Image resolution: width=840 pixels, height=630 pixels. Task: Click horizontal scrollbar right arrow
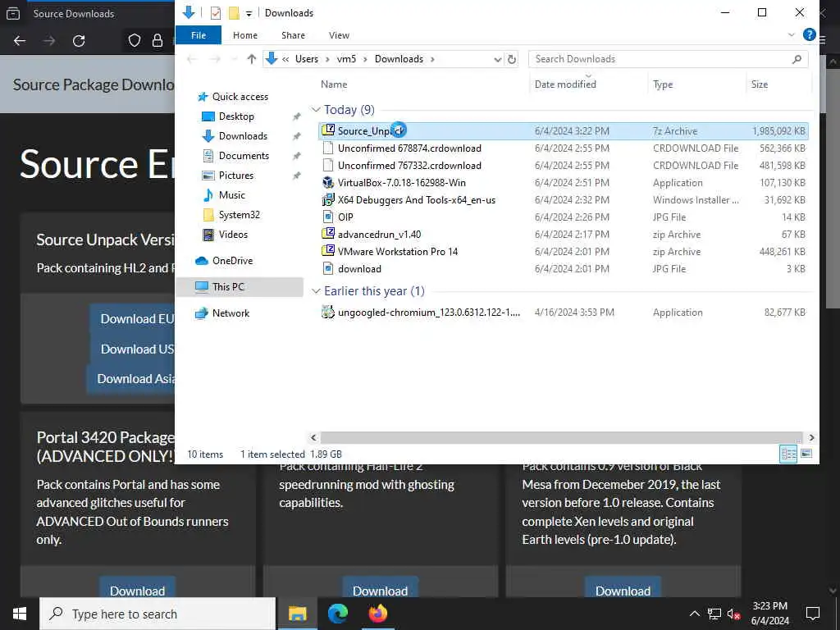tap(811, 438)
